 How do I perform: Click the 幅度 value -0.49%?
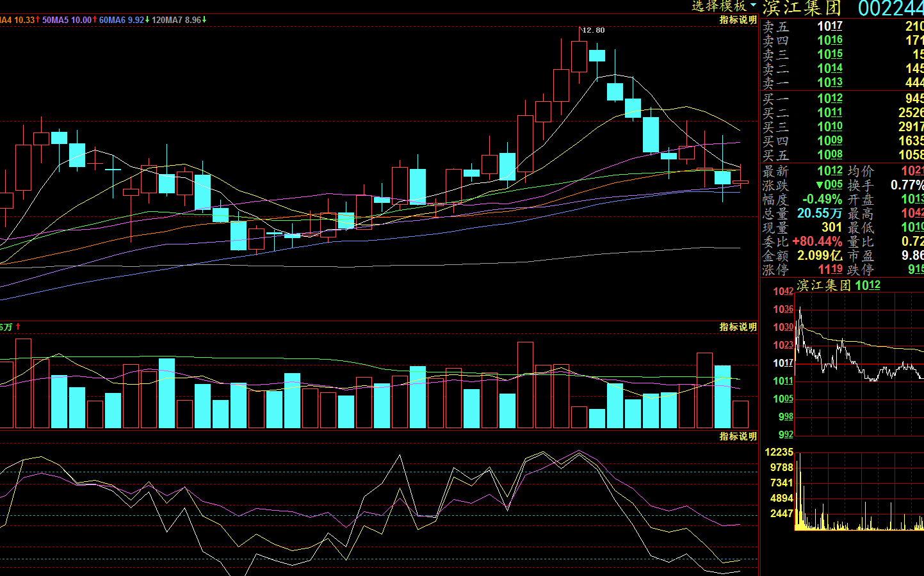click(x=822, y=199)
